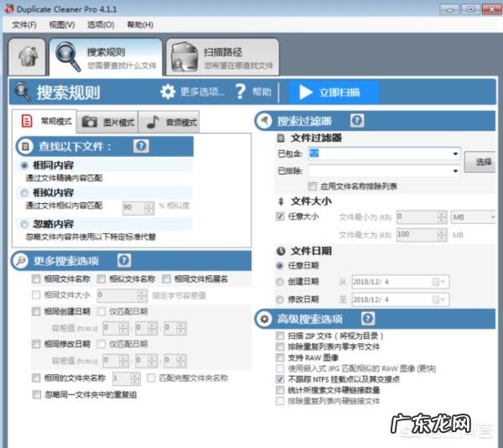
Task: Enable 忽略同一文件夹中的重复组 checkbox
Action: click(37, 394)
